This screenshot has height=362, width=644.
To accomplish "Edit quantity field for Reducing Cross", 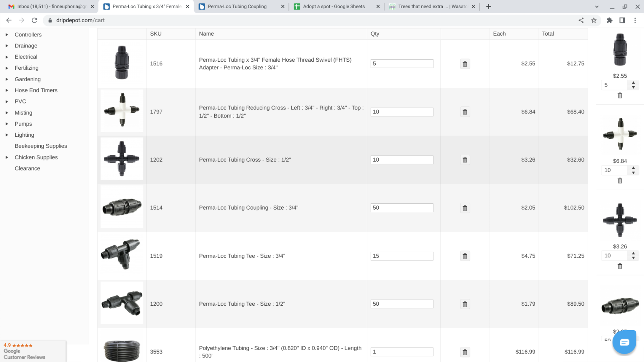I will (x=402, y=112).
